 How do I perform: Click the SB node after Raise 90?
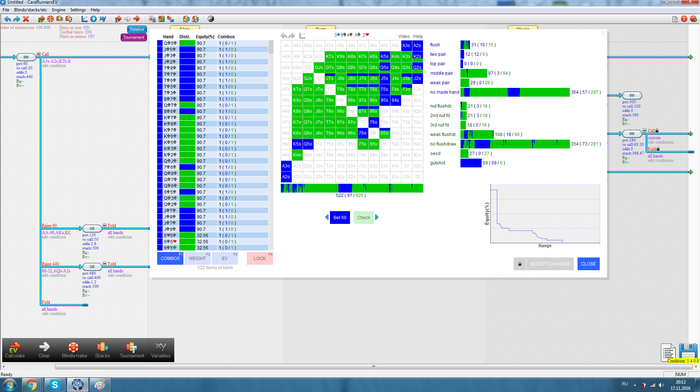(92, 228)
